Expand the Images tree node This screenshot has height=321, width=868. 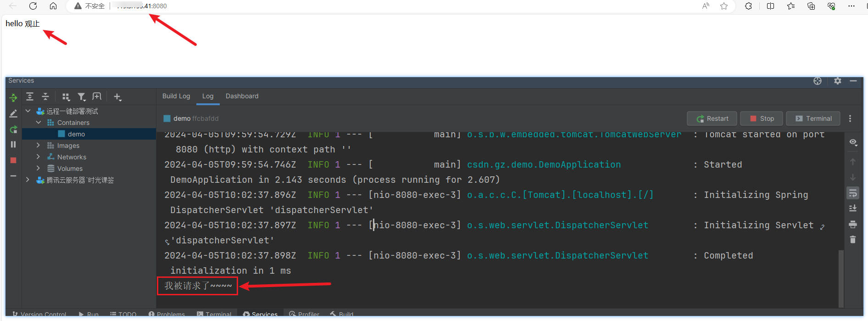tap(38, 145)
